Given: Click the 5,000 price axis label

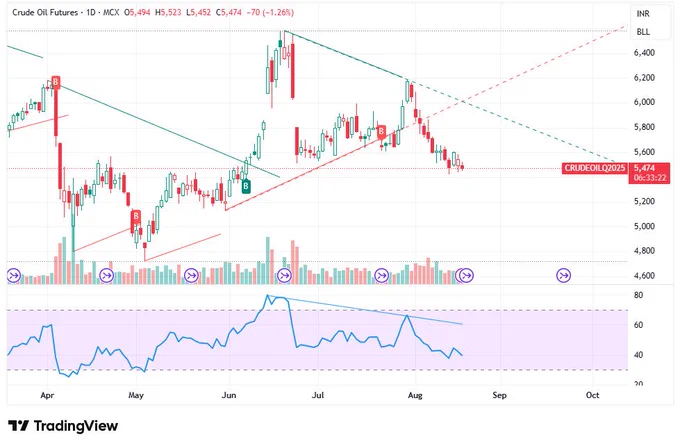Looking at the screenshot, I should pos(644,226).
